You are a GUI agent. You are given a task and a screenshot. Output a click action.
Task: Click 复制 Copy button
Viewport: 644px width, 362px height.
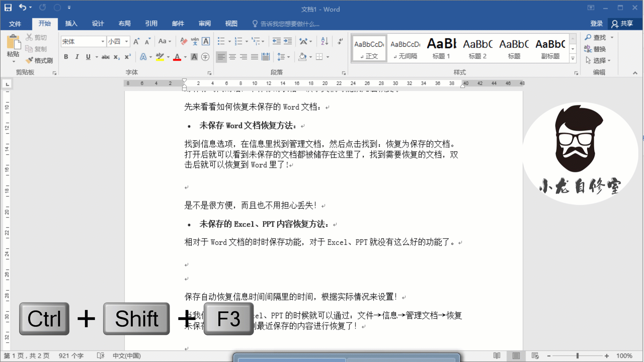click(x=36, y=49)
